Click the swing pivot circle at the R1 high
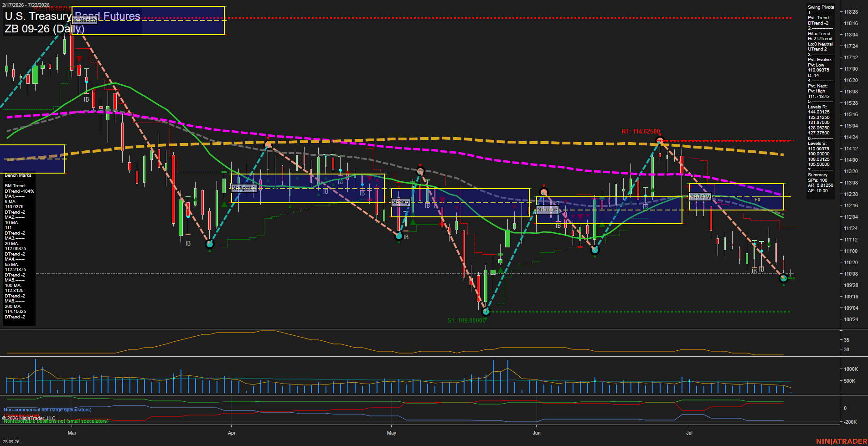The image size is (868, 446). pyautogui.click(x=659, y=140)
